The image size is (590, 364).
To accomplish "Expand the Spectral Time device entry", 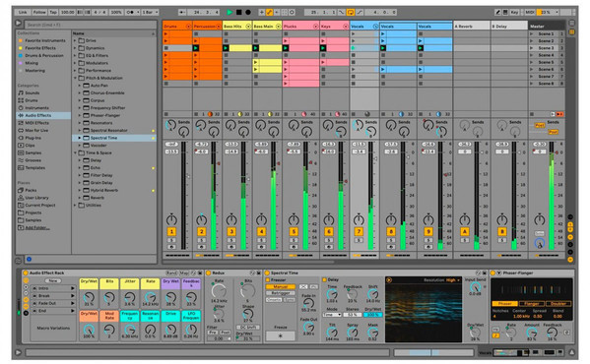I will coord(80,138).
